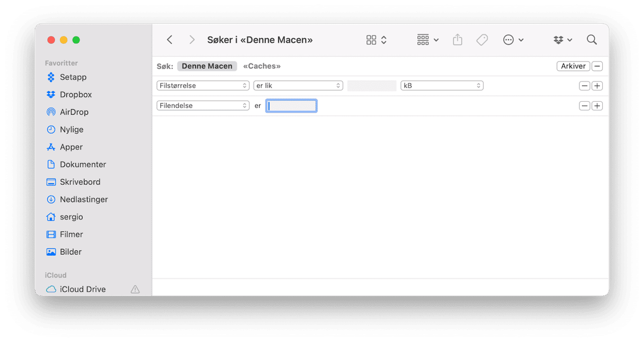Open the kB unit dropdown

tap(442, 86)
